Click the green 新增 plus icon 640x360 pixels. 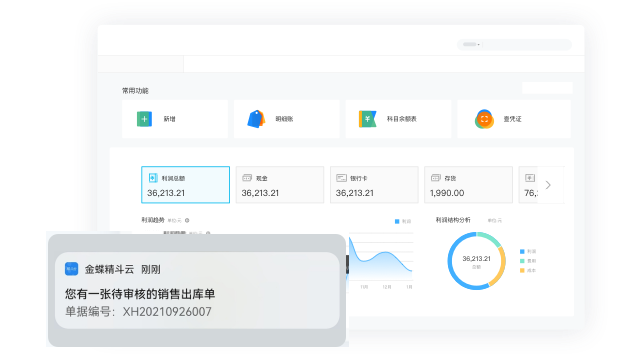pyautogui.click(x=144, y=119)
